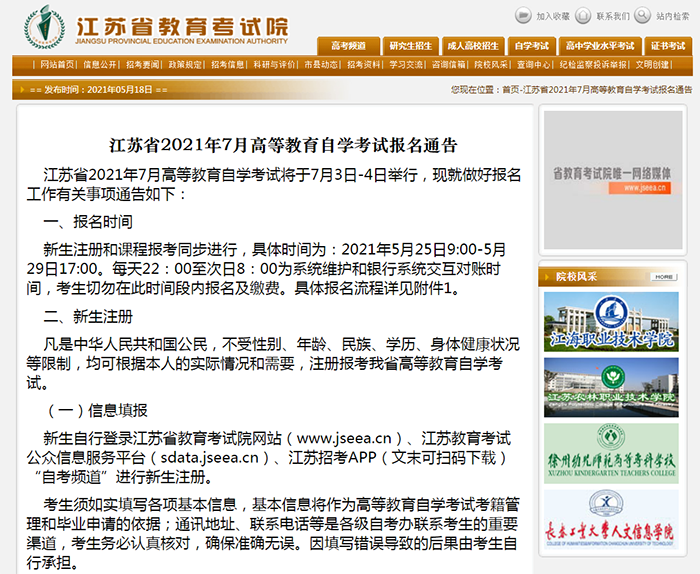Open 科研与评价 menu item

[274, 65]
